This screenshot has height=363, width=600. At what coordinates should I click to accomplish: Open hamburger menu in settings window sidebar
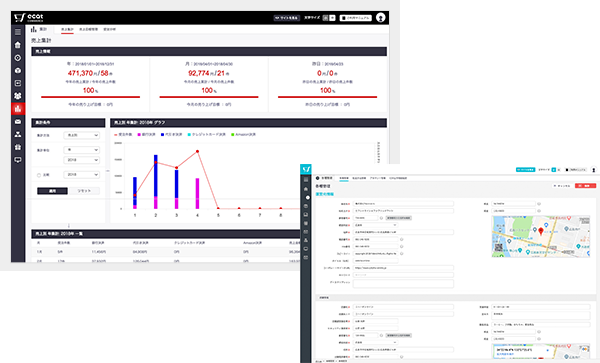306,180
